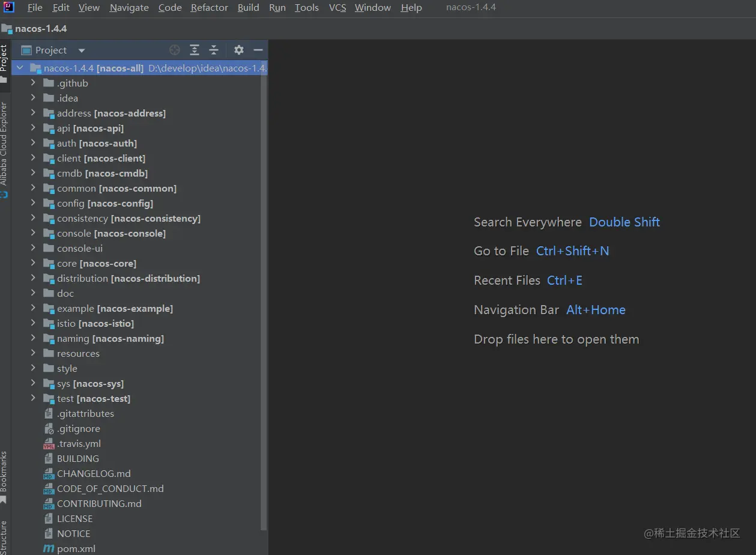Expand the api [nacos-api] module
This screenshot has height=555, width=756.
click(x=33, y=128)
